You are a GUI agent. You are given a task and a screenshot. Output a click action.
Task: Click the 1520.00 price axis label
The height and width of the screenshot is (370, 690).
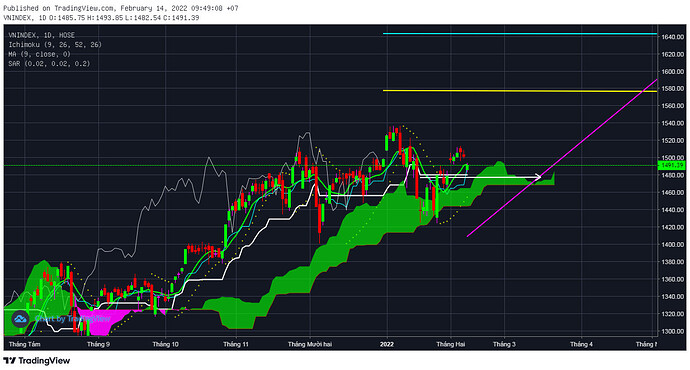click(x=672, y=140)
